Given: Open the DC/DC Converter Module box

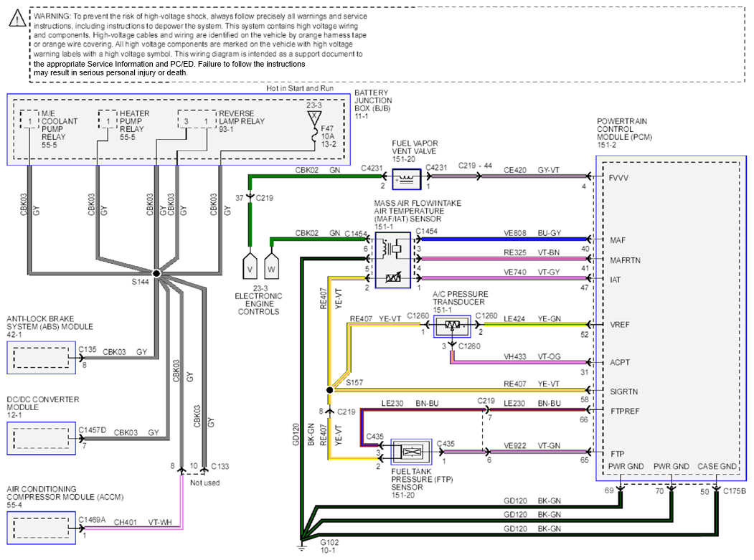Looking at the screenshot, I should (x=42, y=438).
